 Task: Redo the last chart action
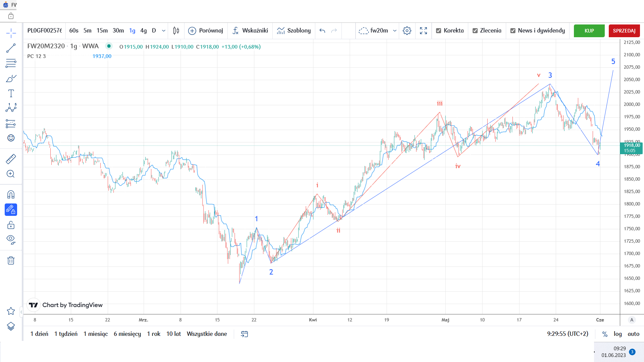coord(334,31)
